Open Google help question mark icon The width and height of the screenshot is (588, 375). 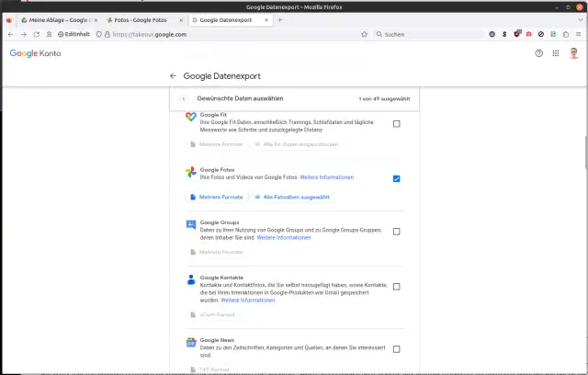click(539, 53)
